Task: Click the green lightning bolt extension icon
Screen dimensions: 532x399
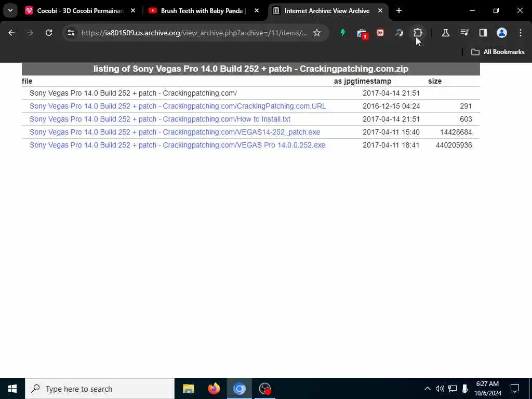Action: point(343,33)
